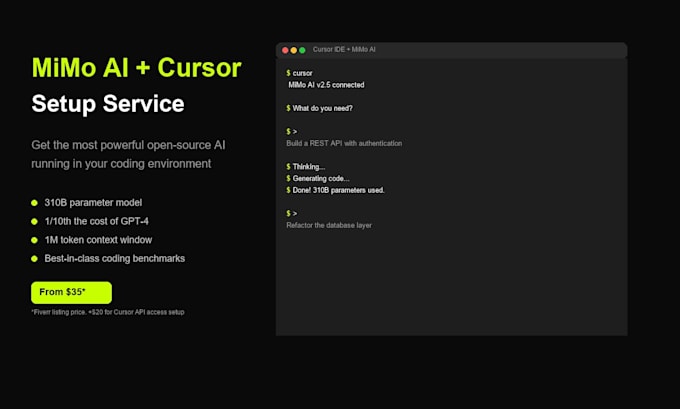Click the '$ Thinking...' terminal line
The image size is (680, 409).
pyautogui.click(x=305, y=167)
